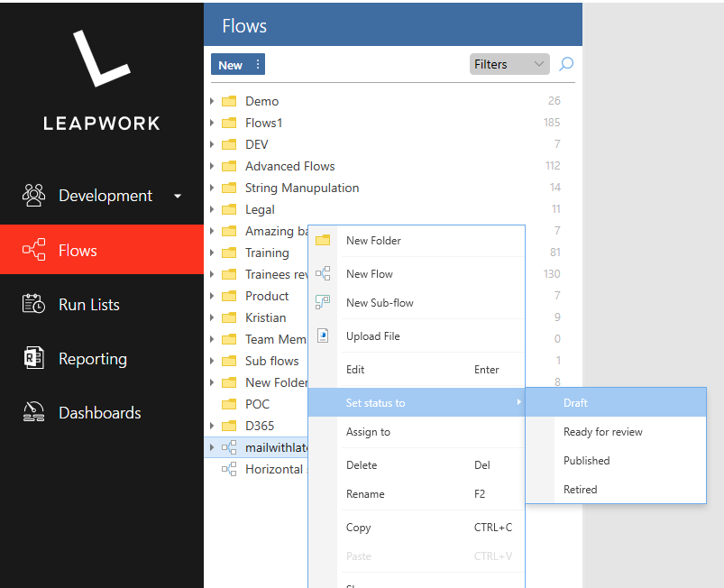Screen dimensions: 724x588
Task: Expand the Flows1 folder
Action: point(212,123)
